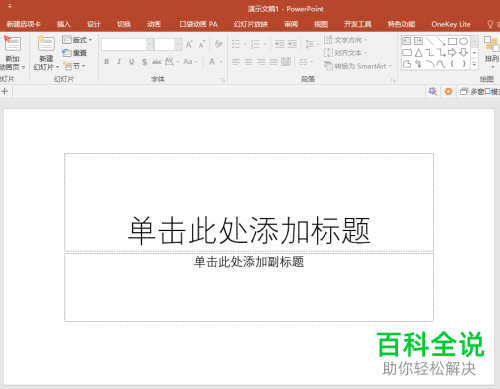Open the Aa change case dropdown
This screenshot has height=389, width=500.
pos(191,62)
